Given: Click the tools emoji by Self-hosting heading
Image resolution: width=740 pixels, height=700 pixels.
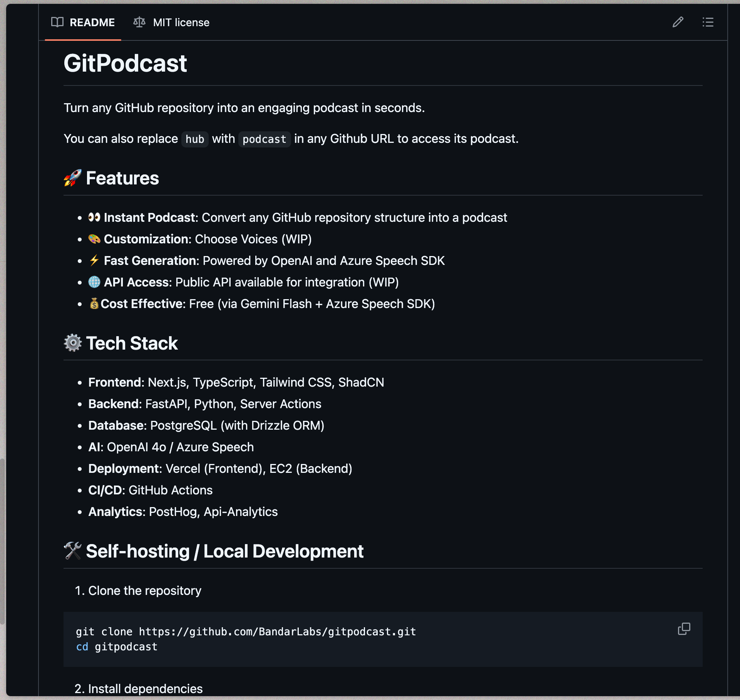Looking at the screenshot, I should (73, 551).
